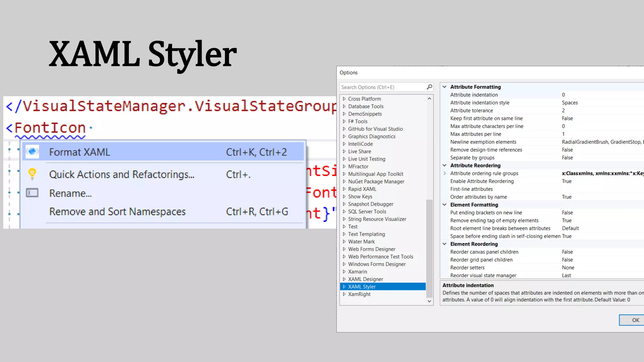
Task: Select NuGet Package Manager item
Action: [376, 181]
